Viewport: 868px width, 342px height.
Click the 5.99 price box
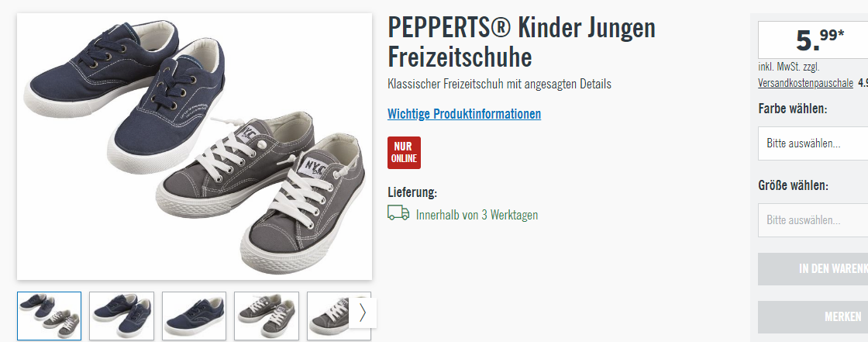click(813, 40)
